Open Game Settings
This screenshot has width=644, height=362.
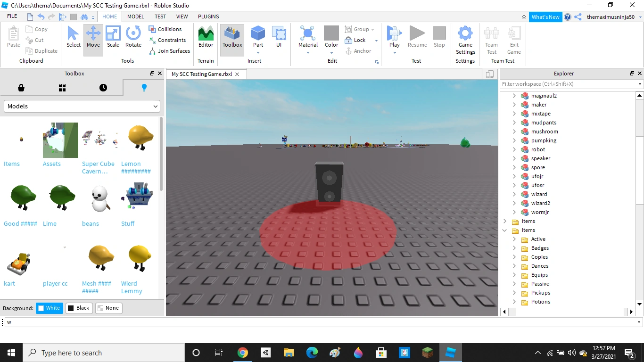465,41
